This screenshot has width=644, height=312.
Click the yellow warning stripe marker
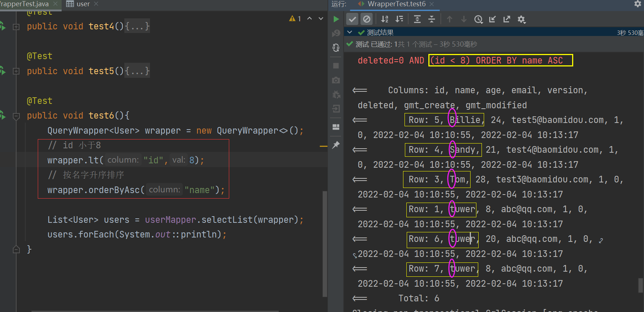[323, 146]
